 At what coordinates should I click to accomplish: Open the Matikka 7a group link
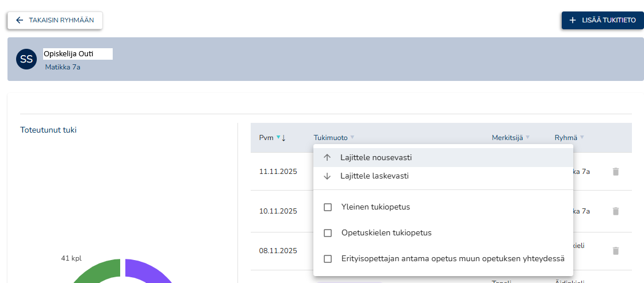[63, 67]
